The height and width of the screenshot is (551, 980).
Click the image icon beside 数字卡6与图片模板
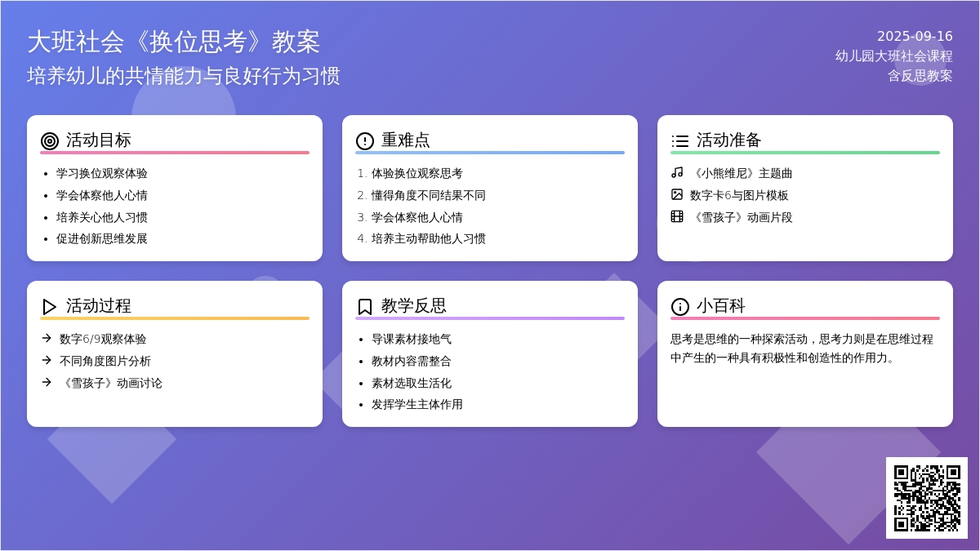tap(677, 194)
